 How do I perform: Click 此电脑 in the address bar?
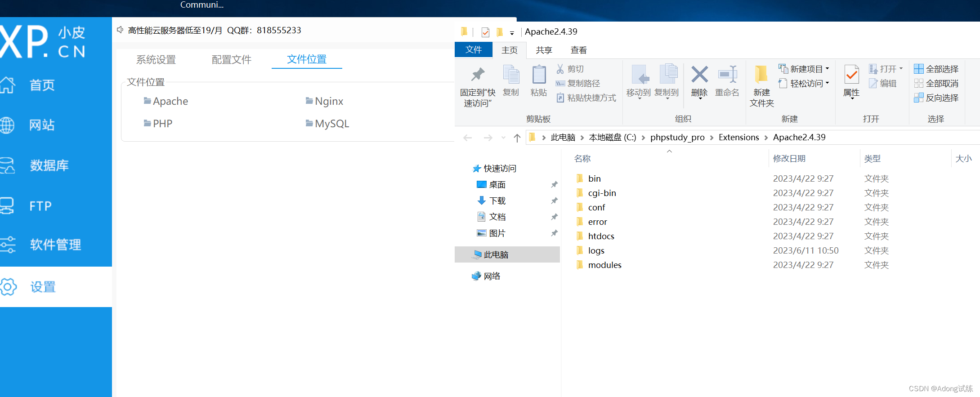[563, 138]
